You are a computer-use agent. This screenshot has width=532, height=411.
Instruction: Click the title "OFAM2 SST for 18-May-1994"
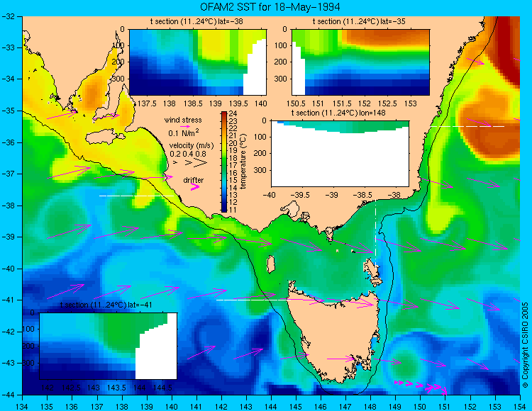tap(270, 7)
